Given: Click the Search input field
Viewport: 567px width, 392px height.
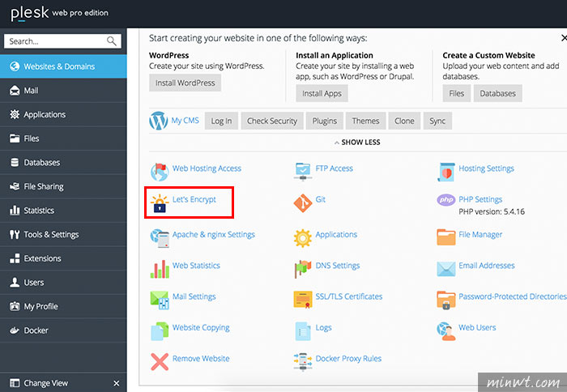Looking at the screenshot, I should pos(62,41).
